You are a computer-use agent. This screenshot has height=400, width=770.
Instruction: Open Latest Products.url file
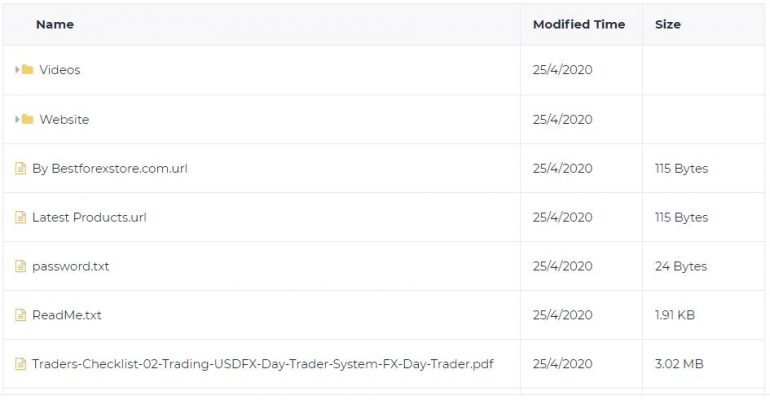(89, 217)
